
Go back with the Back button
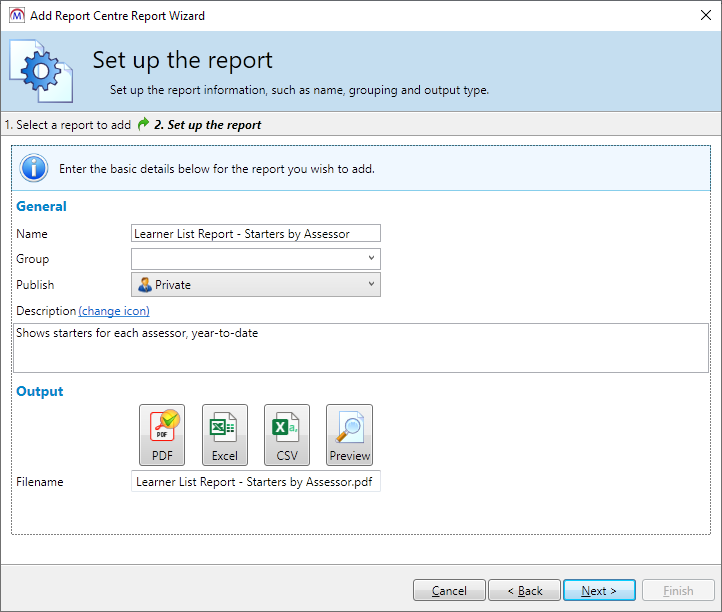[524, 591]
